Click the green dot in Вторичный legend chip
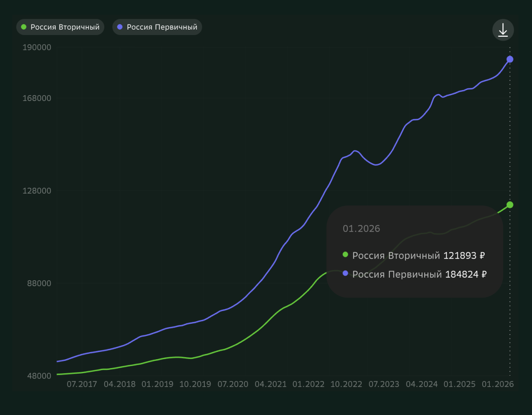 click(x=24, y=27)
